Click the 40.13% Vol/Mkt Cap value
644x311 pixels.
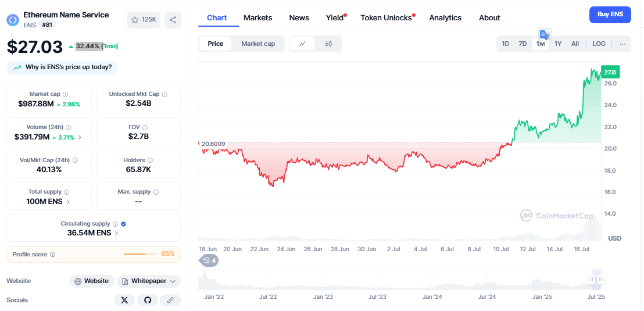point(49,169)
